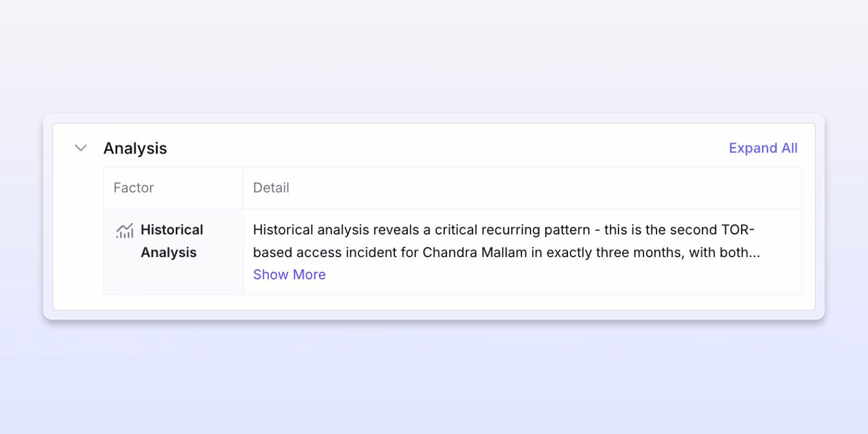
Task: Click the downward chevron beside Analysis heading
Action: tap(80, 148)
